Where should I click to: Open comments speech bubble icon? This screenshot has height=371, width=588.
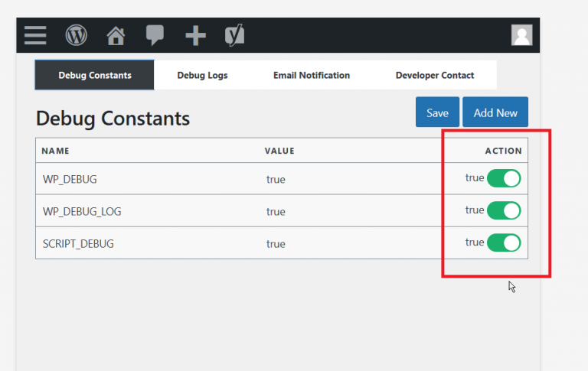click(x=155, y=35)
